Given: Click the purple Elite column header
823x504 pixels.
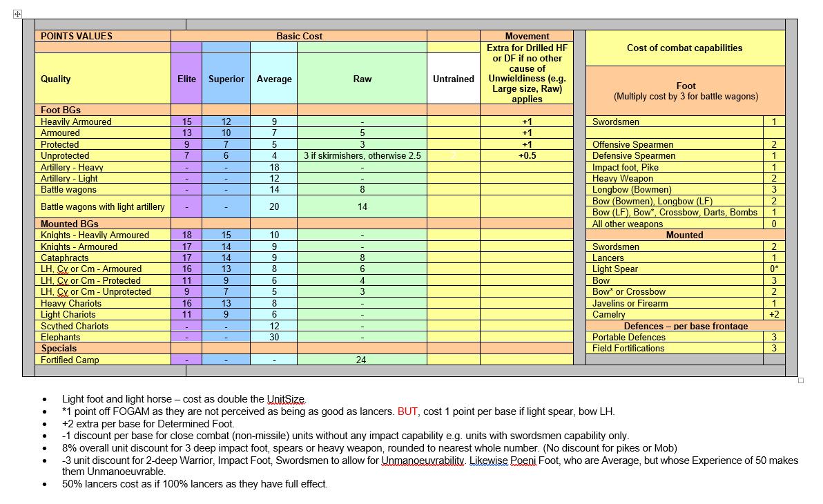Looking at the screenshot, I should coord(186,79).
